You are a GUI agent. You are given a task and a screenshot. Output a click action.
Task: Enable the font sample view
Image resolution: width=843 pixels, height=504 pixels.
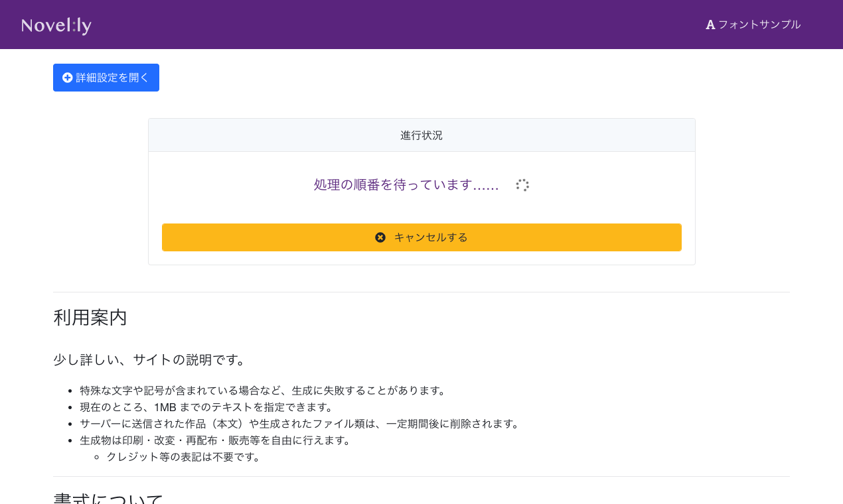click(753, 25)
